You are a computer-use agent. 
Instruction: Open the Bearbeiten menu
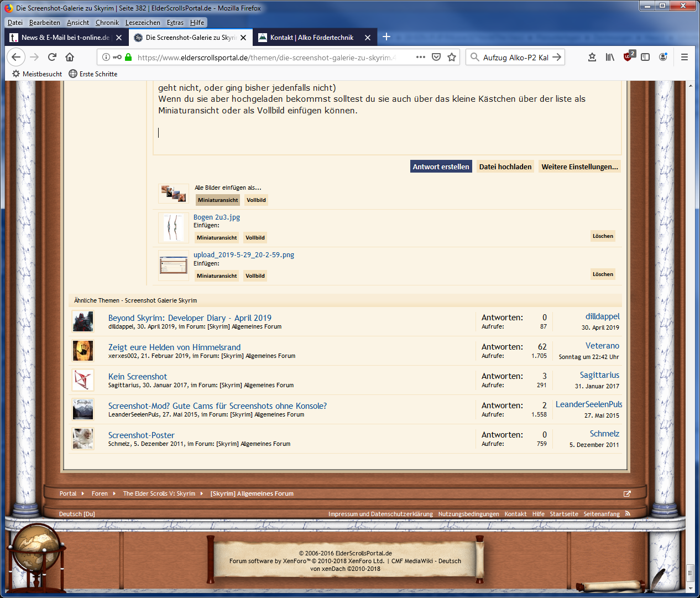point(45,23)
